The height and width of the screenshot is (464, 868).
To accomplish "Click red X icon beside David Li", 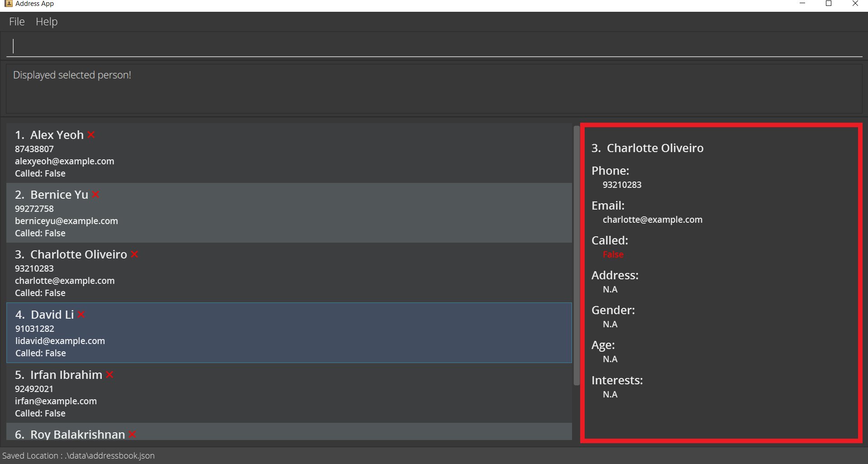I will 81,315.
